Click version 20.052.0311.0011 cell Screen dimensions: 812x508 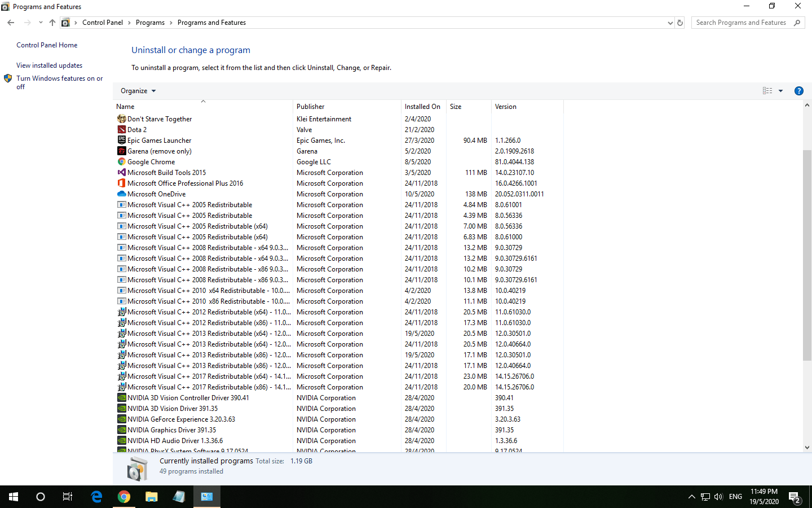(519, 194)
